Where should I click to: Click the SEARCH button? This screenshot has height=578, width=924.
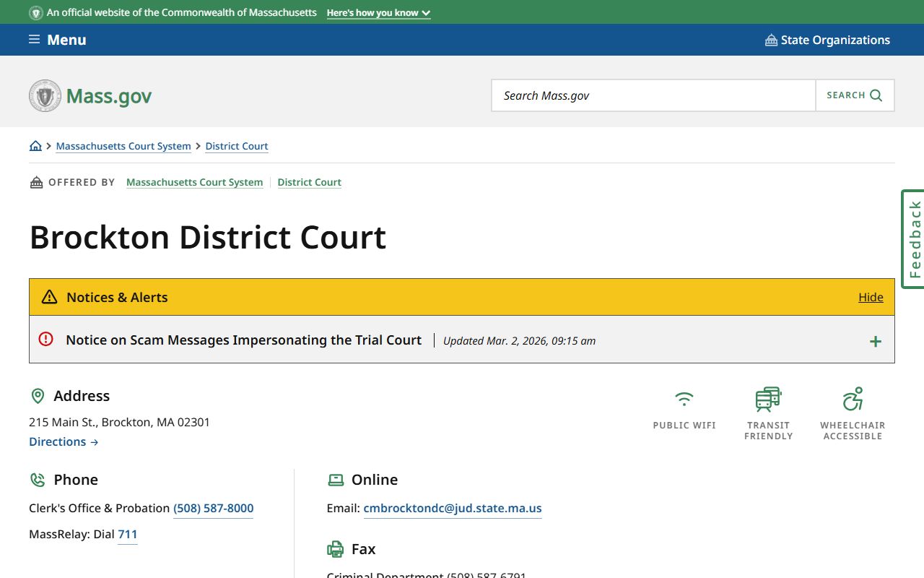[x=855, y=95]
